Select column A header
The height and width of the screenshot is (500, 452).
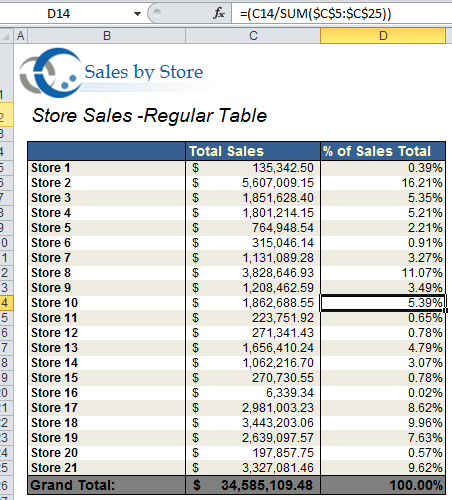pos(21,36)
